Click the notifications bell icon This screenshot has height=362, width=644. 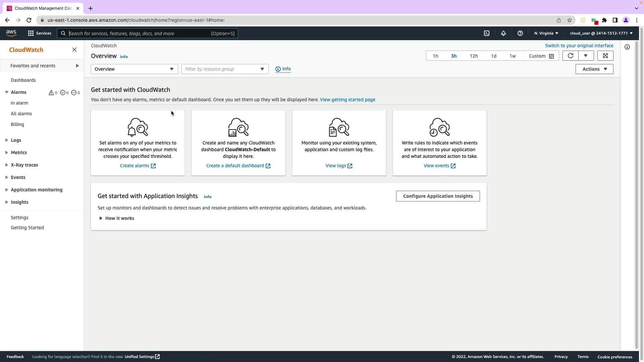point(503,33)
